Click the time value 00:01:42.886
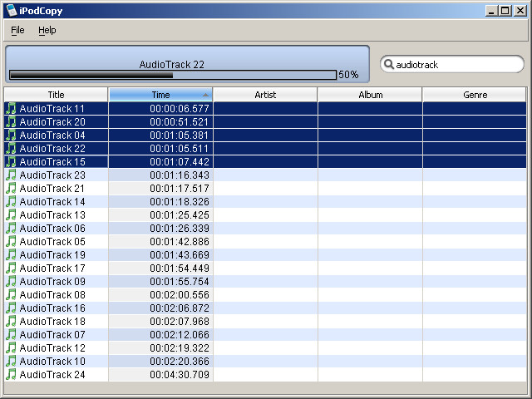This screenshot has height=399, width=532. (180, 242)
